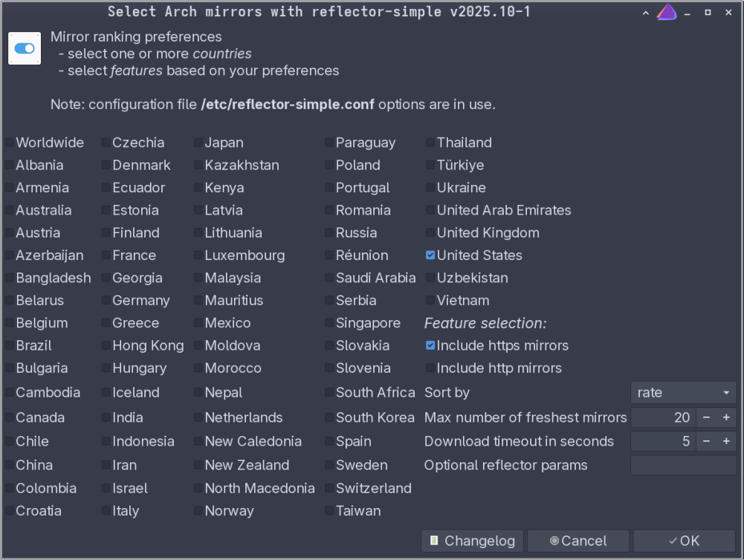744x560 pixels.
Task: Click the up-arrow keep-above icon in the title bar
Action: (x=646, y=13)
